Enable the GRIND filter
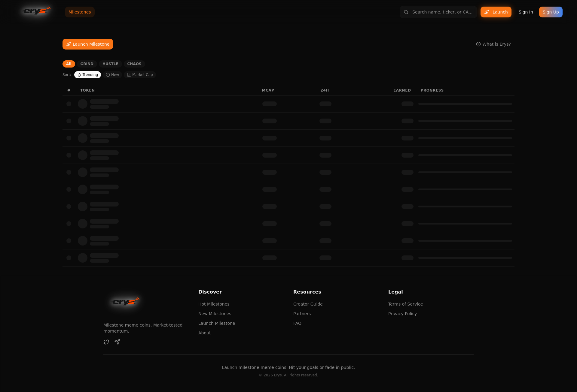 click(87, 64)
